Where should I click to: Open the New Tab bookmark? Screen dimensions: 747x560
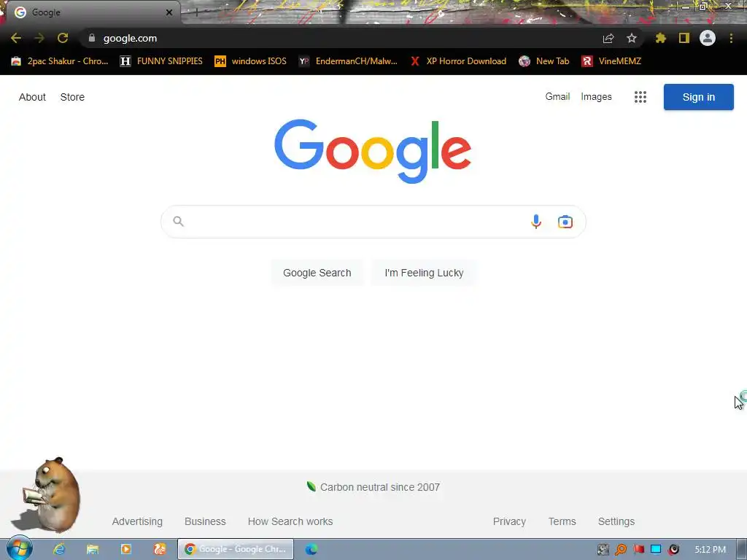544,61
